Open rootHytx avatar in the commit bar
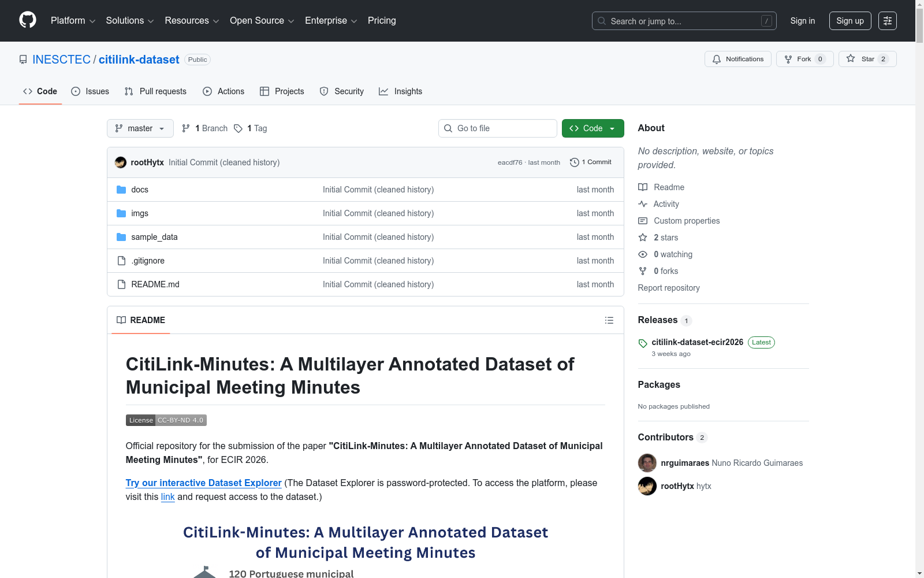 click(x=121, y=162)
